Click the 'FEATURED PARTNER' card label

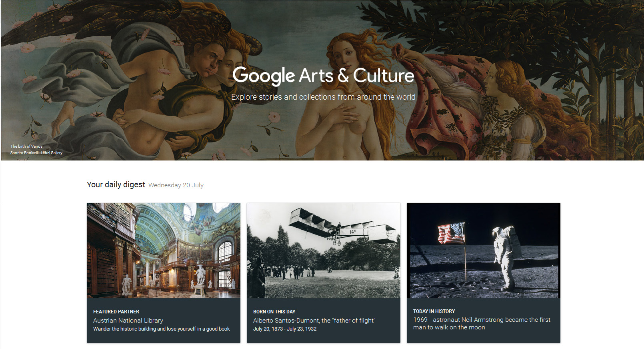point(116,312)
